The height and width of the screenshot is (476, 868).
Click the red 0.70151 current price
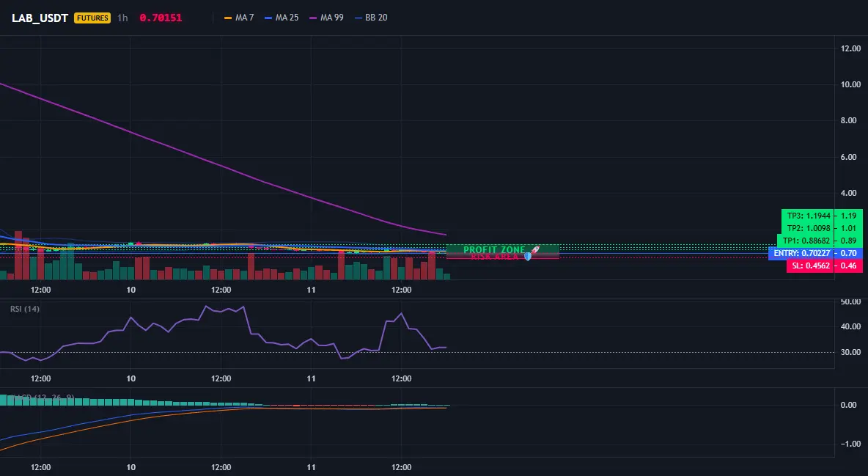coord(161,18)
